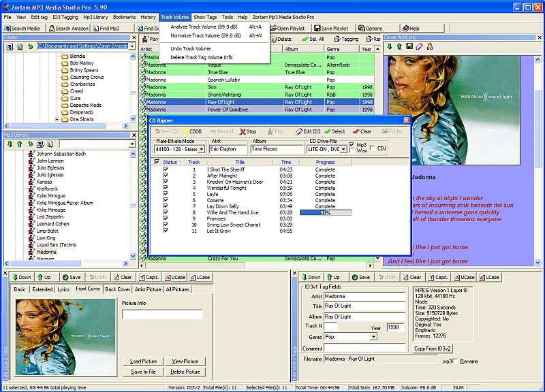Viewport: 545px width, 392px height.
Task: Click the View Picture button
Action: [185, 361]
